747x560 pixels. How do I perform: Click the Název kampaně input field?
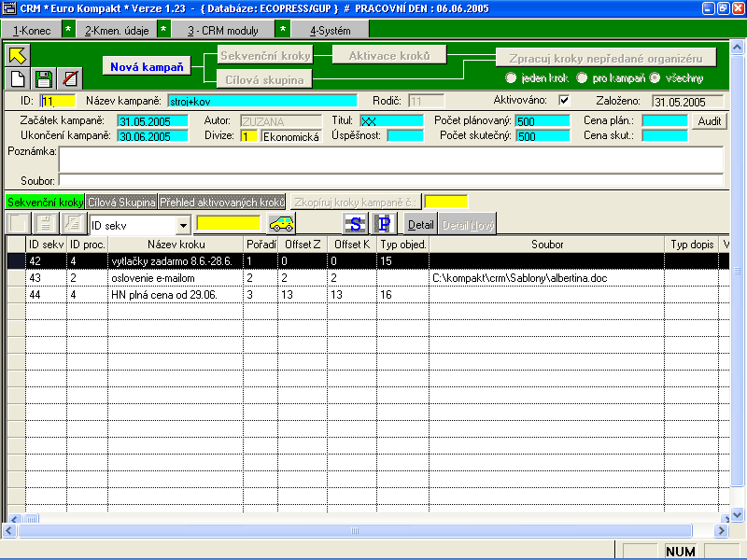261,100
